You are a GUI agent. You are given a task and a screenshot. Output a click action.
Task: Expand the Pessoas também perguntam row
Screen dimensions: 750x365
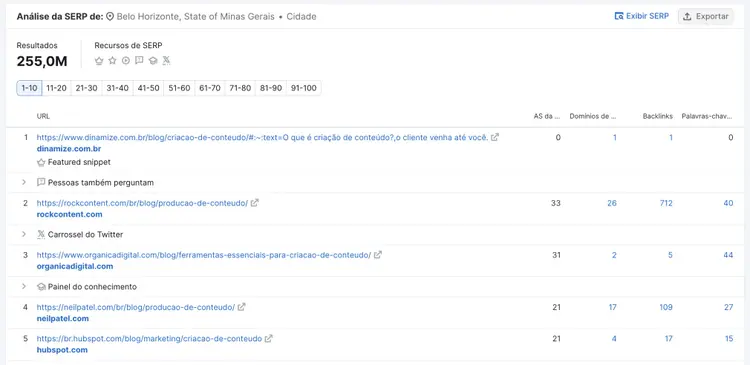[x=24, y=182]
